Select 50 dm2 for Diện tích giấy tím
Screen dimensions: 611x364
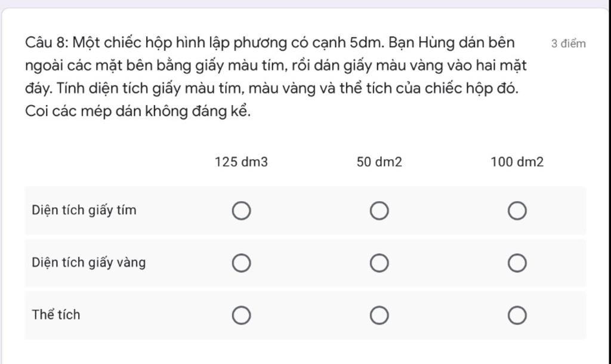click(x=379, y=211)
